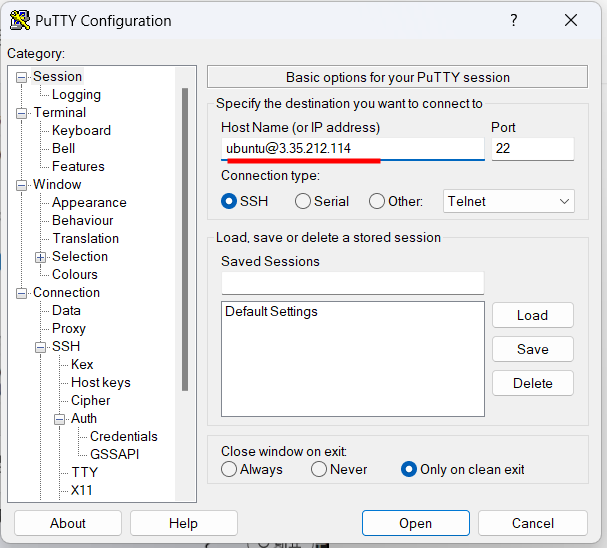Open the Selection category
The width and height of the screenshot is (607, 548).
(x=80, y=257)
